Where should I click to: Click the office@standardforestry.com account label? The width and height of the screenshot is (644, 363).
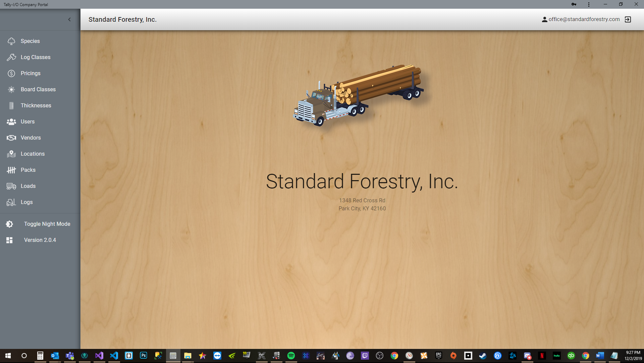click(x=584, y=19)
